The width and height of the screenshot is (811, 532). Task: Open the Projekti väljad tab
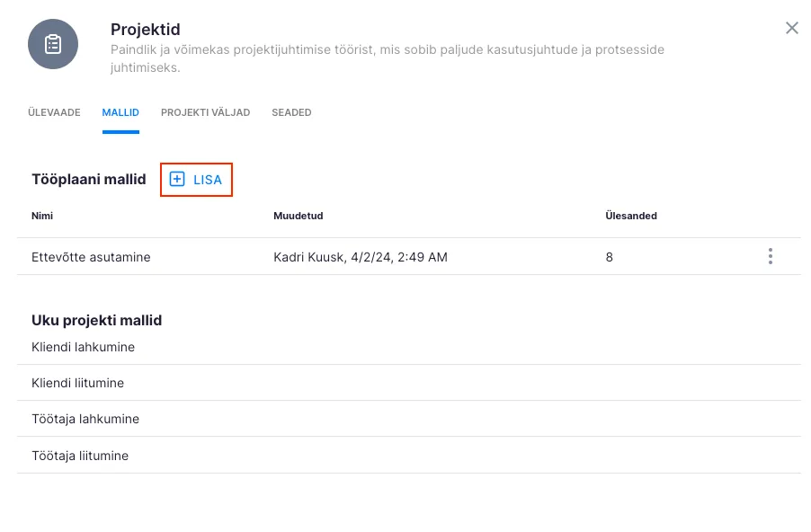pyautogui.click(x=205, y=113)
